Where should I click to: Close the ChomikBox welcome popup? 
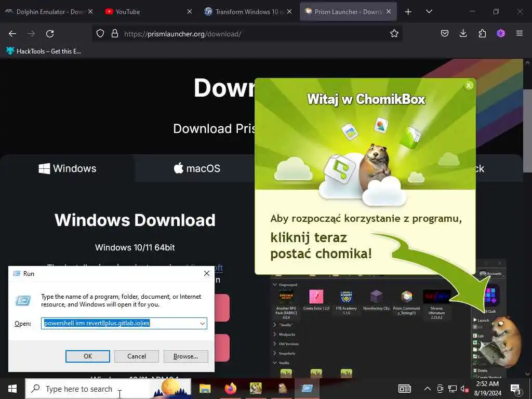point(469,86)
